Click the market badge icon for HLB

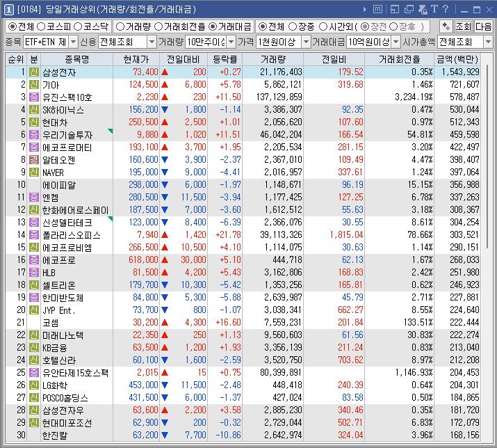click(x=34, y=272)
